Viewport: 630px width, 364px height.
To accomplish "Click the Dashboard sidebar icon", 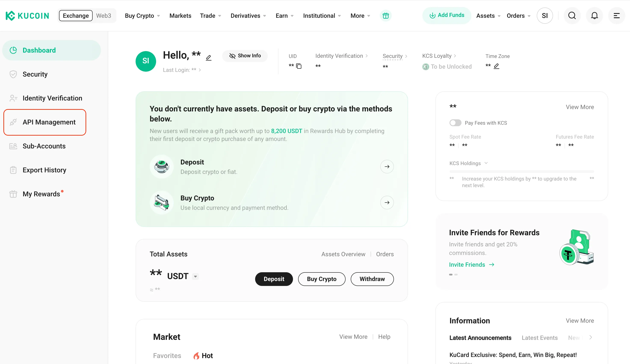I will (13, 50).
